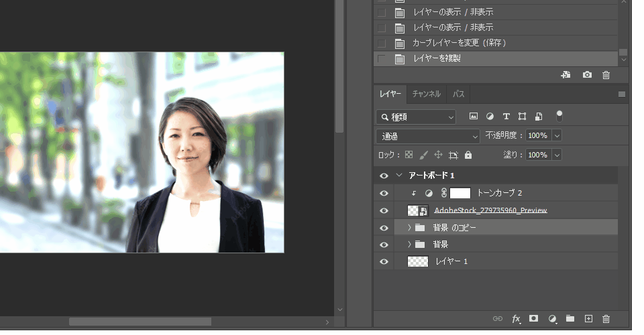Click the canvas vertical scrollbar thumb

point(339,66)
